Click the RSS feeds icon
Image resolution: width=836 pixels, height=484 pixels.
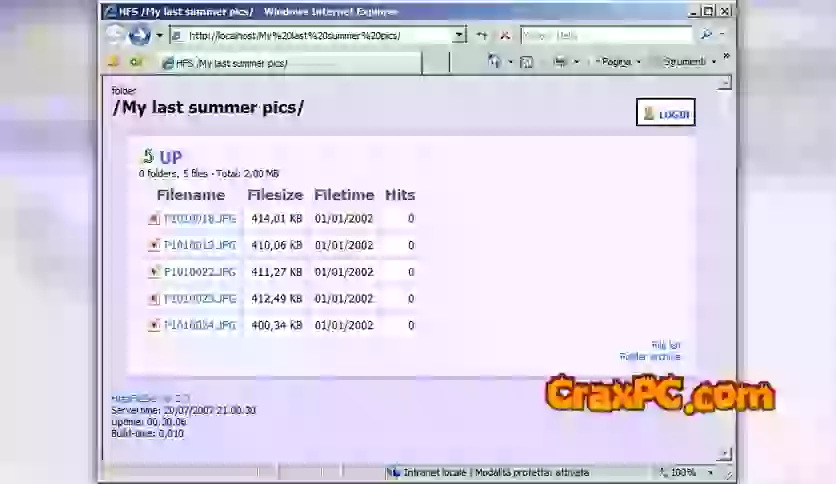click(526, 62)
